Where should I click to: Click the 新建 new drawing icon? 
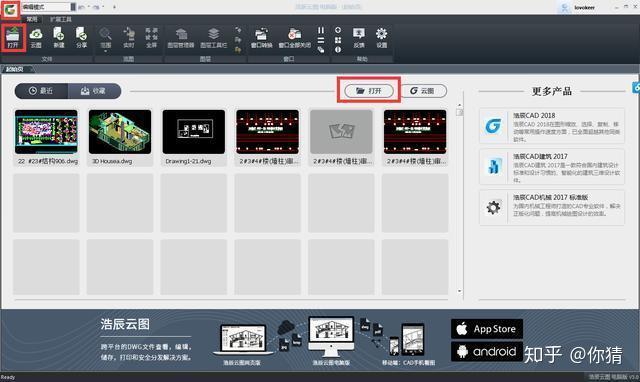(x=59, y=38)
